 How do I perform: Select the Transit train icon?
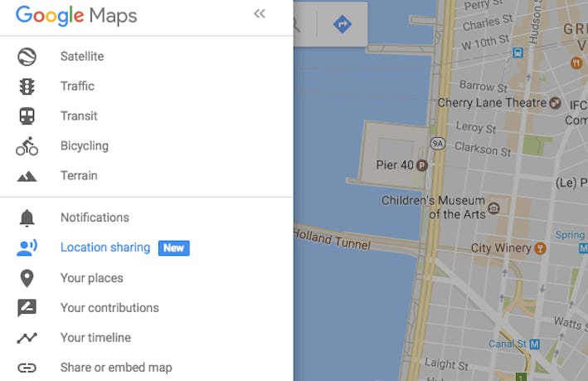pos(27,116)
